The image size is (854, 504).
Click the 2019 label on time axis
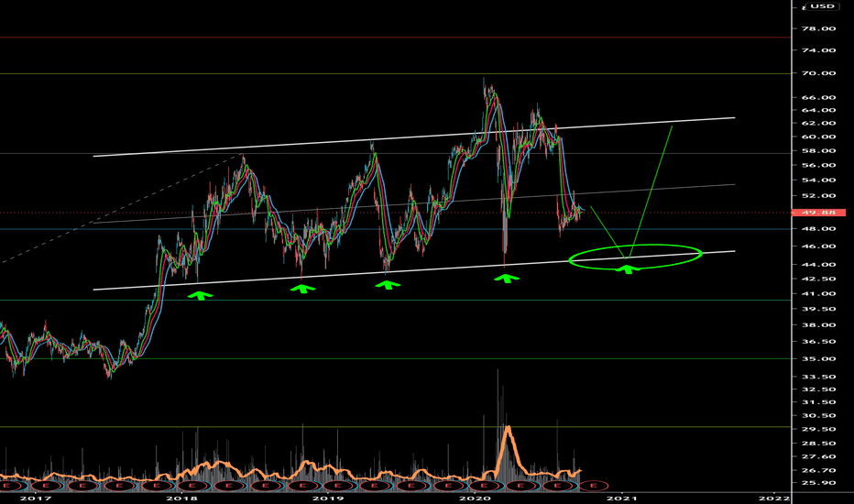pyautogui.click(x=328, y=498)
